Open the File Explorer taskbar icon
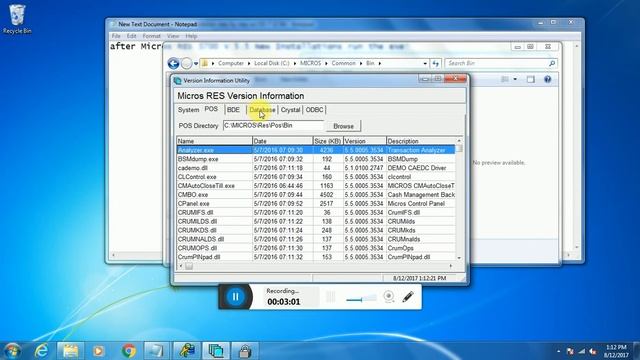Screen dimensions: 640x360 pyautogui.click(x=70, y=351)
